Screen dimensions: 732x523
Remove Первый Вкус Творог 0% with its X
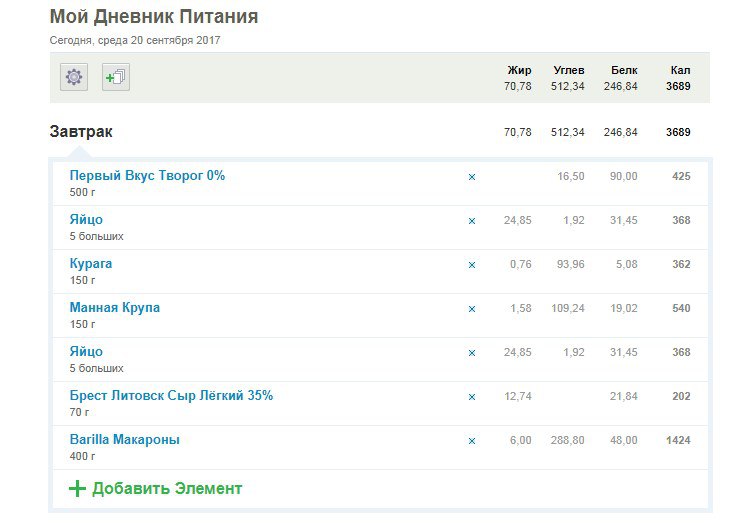tap(472, 177)
